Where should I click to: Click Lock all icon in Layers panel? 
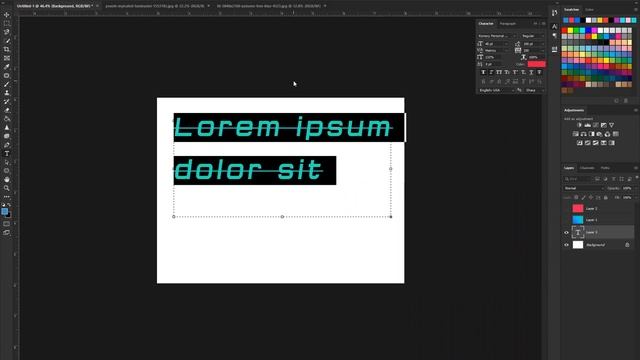click(606, 198)
